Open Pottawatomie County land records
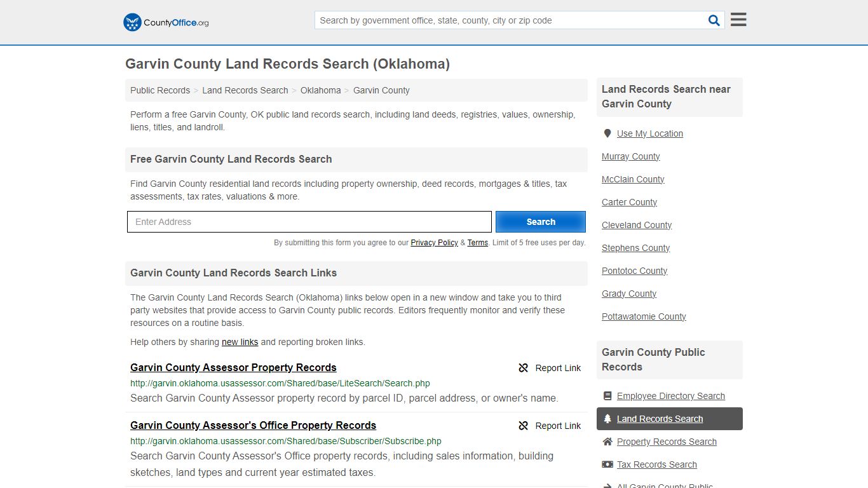The width and height of the screenshot is (868, 488). 644,316
